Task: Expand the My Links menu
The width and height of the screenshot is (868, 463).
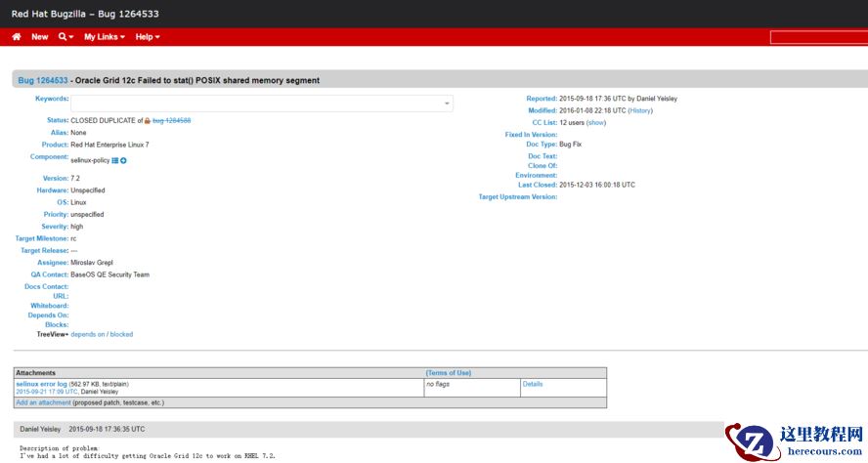Action: coord(104,36)
